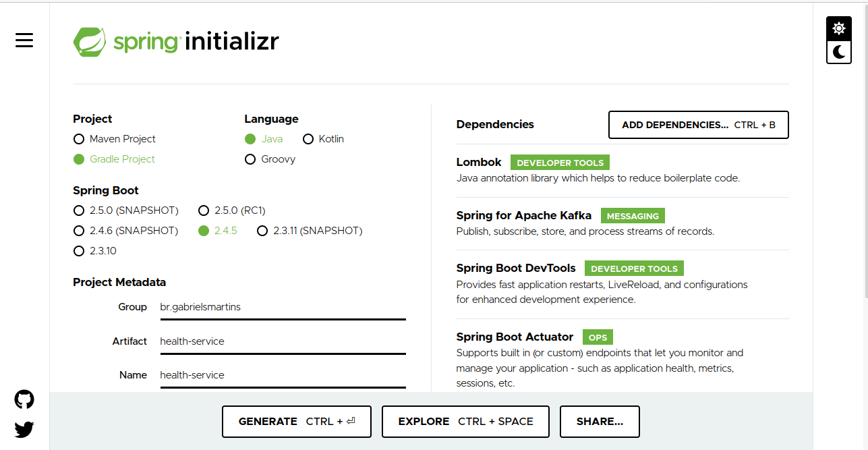Click the Group input field

(283, 308)
